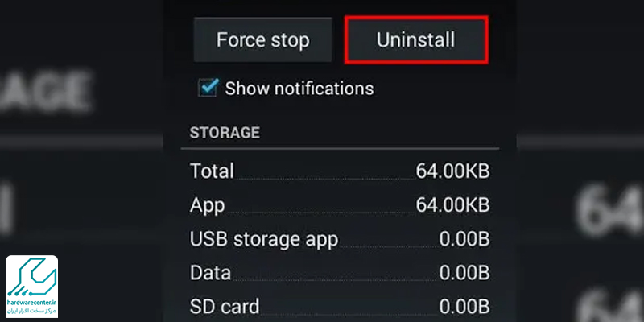This screenshot has width=644, height=322.
Task: Untick the Show notifications checkbox
Action: pyautogui.click(x=208, y=88)
